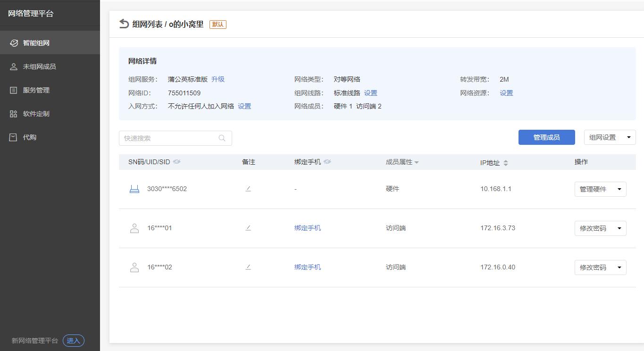Click the 升级 link next to 蒲公英标准版
The image size is (644, 351).
point(218,79)
